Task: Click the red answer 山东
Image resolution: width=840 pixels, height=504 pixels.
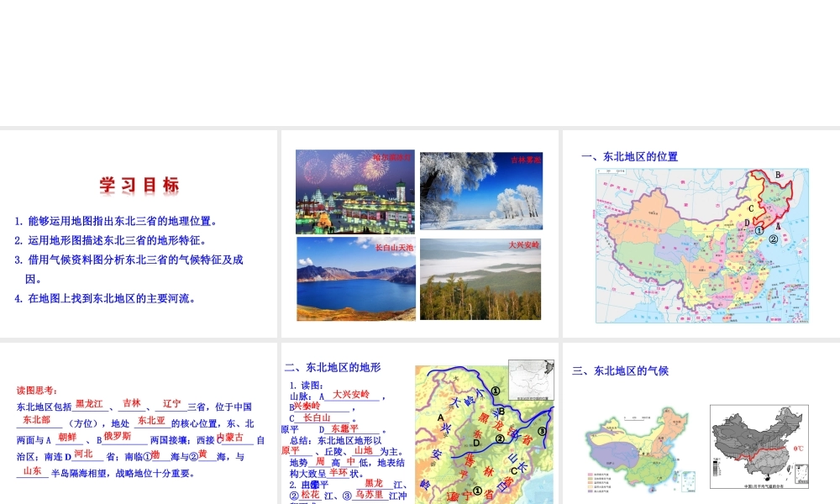Action: coord(32,470)
